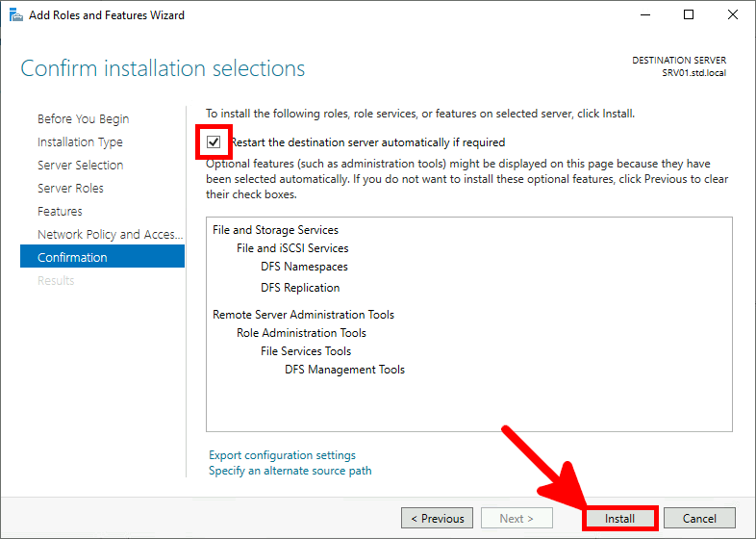
Task: Go to the Before You Begin step
Action: (x=83, y=119)
